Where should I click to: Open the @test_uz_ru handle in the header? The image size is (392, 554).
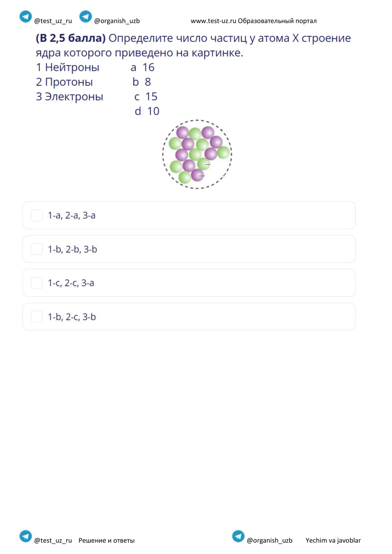pos(53,21)
